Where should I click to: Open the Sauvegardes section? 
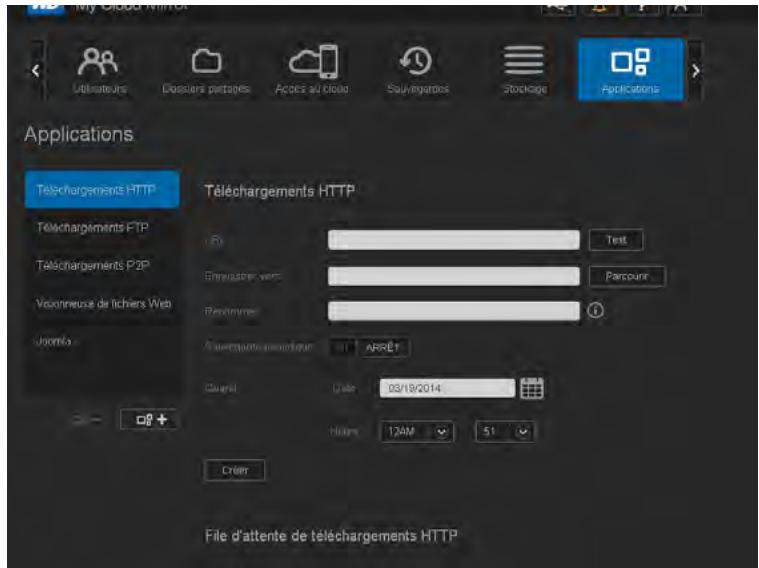(418, 70)
